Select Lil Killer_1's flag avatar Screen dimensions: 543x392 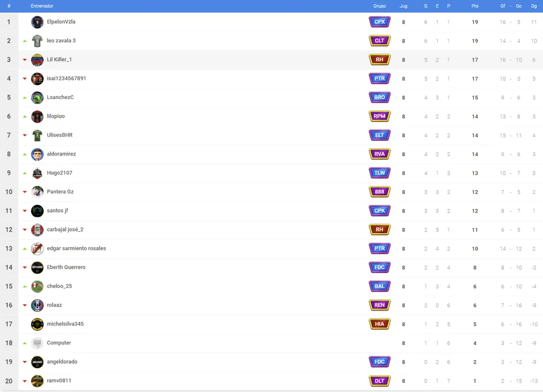(37, 59)
